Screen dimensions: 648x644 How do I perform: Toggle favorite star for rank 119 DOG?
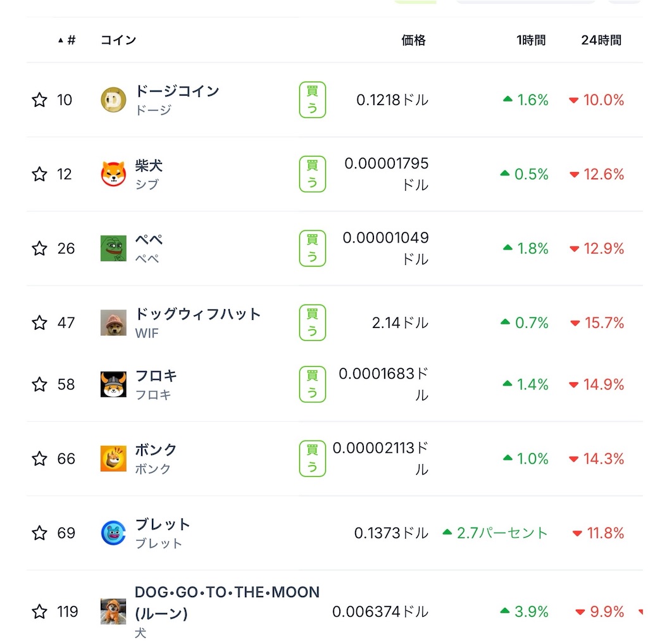39,611
